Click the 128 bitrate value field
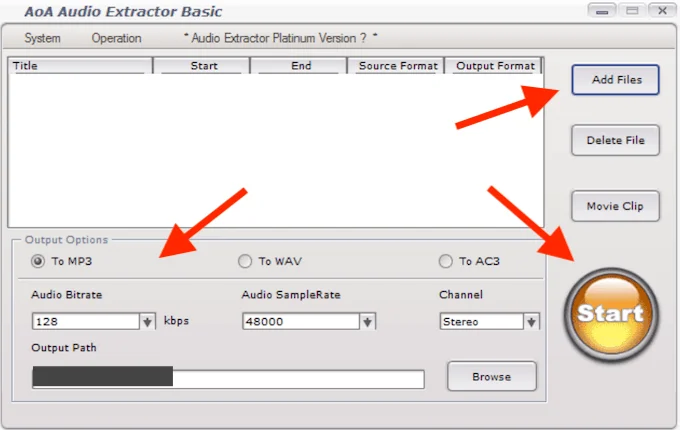The height and width of the screenshot is (430, 680). 86,322
